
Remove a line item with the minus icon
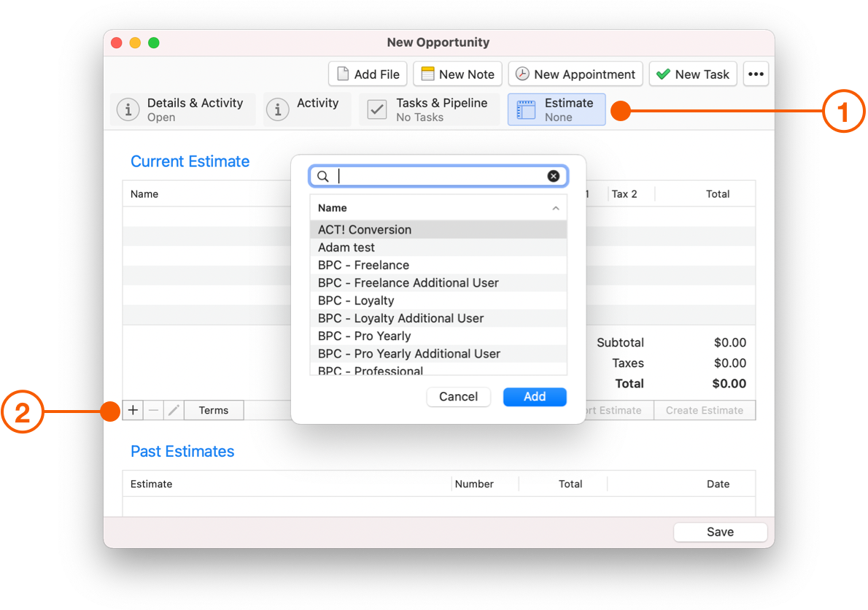(153, 410)
